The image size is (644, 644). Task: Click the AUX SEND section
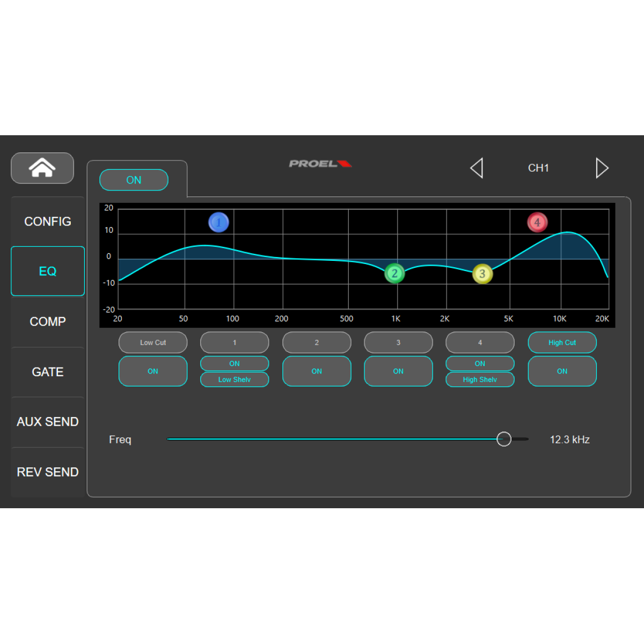coord(47,422)
